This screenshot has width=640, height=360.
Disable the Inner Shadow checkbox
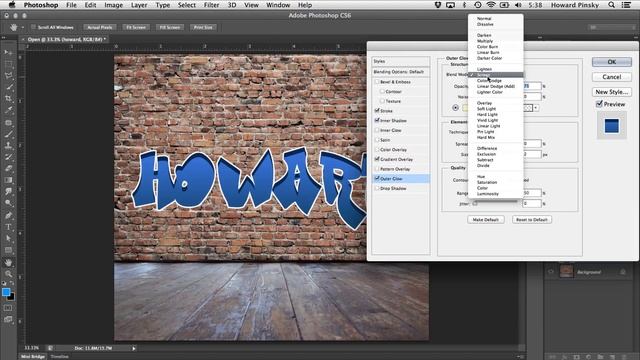tap(377, 120)
